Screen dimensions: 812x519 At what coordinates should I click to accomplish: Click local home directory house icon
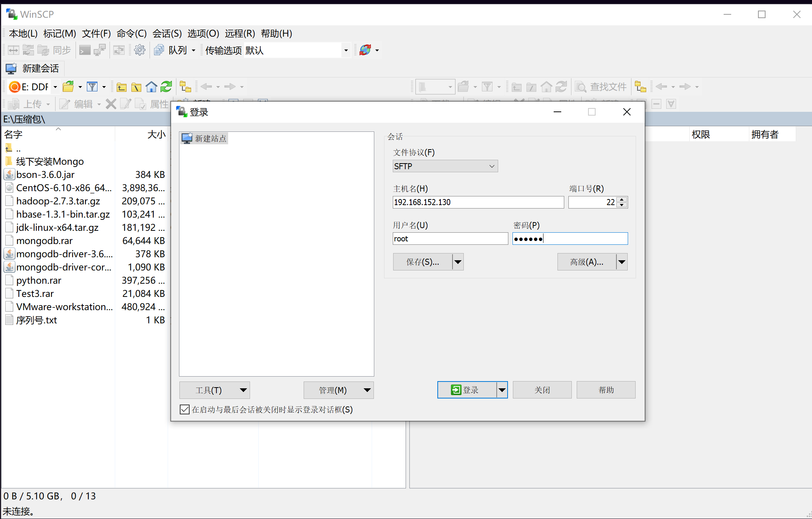(151, 87)
